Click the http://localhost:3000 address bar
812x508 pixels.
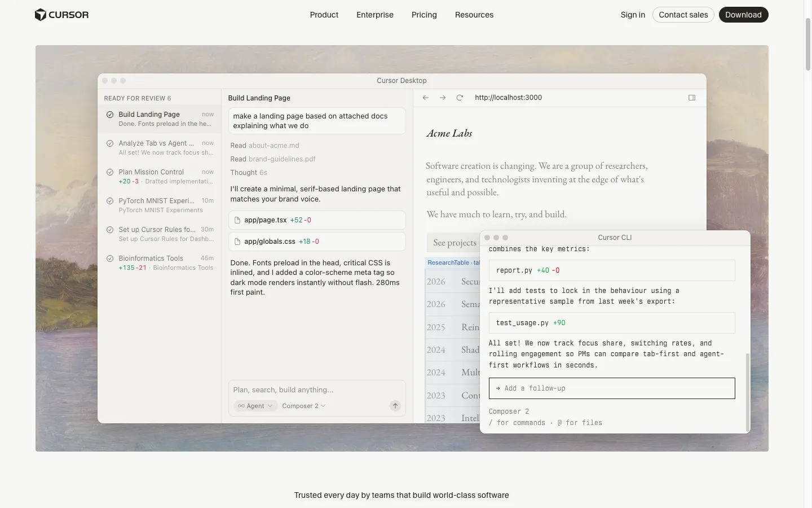508,98
